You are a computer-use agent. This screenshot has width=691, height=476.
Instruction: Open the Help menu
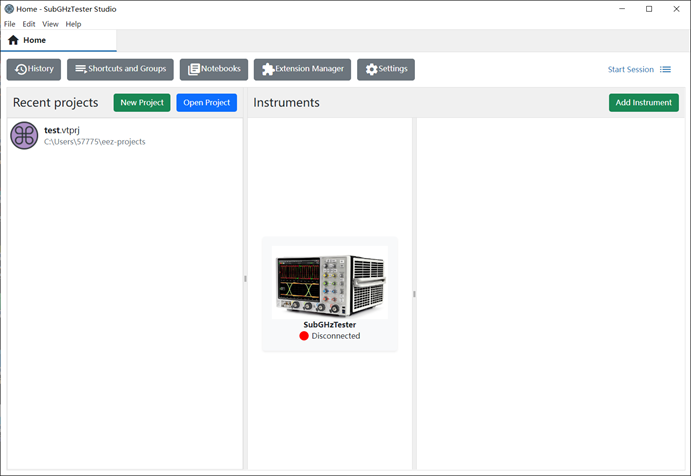[73, 24]
